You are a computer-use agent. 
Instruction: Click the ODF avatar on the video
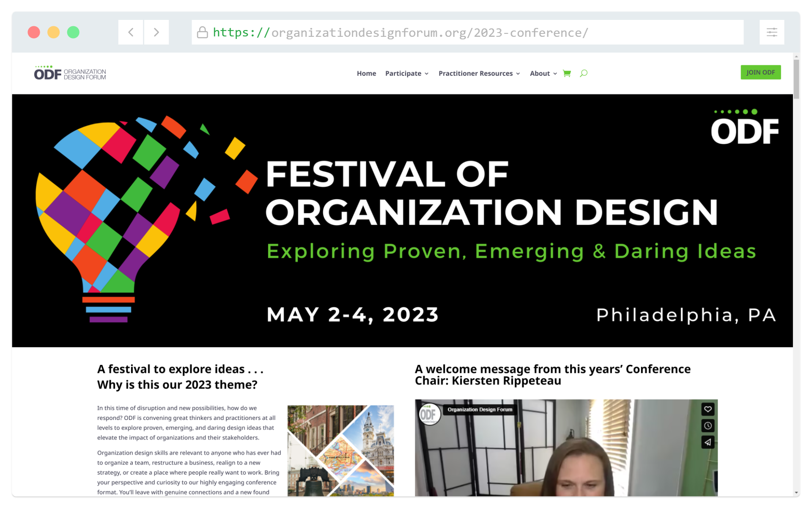point(429,414)
